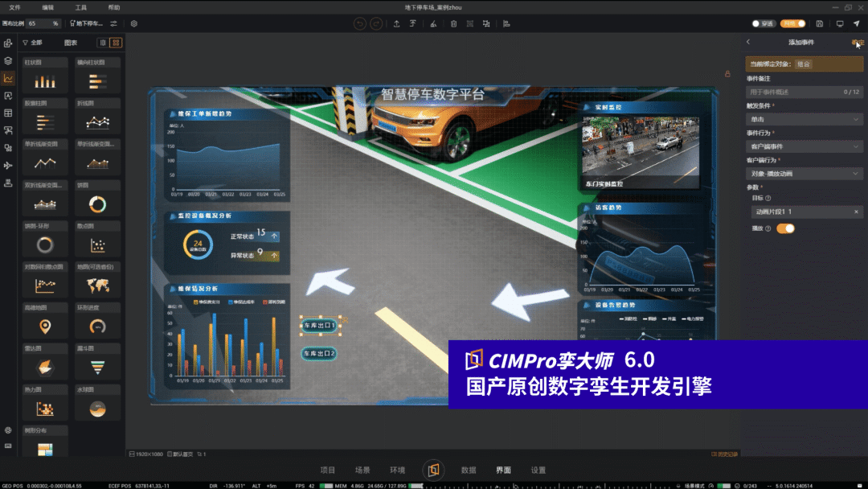Click the delete (trash) toolbar icon
This screenshot has width=868, height=489.
[x=453, y=24]
